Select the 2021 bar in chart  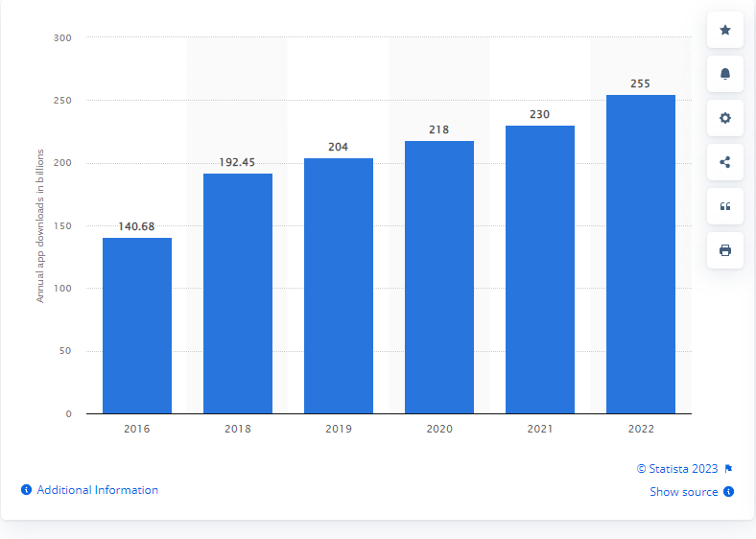click(x=540, y=269)
